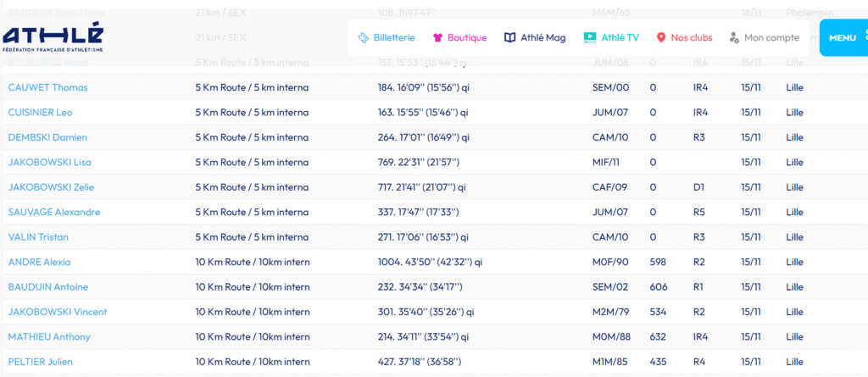868x377 pixels.
Task: Click on JAKOBOWSKI Lisa name link
Action: [49, 163]
